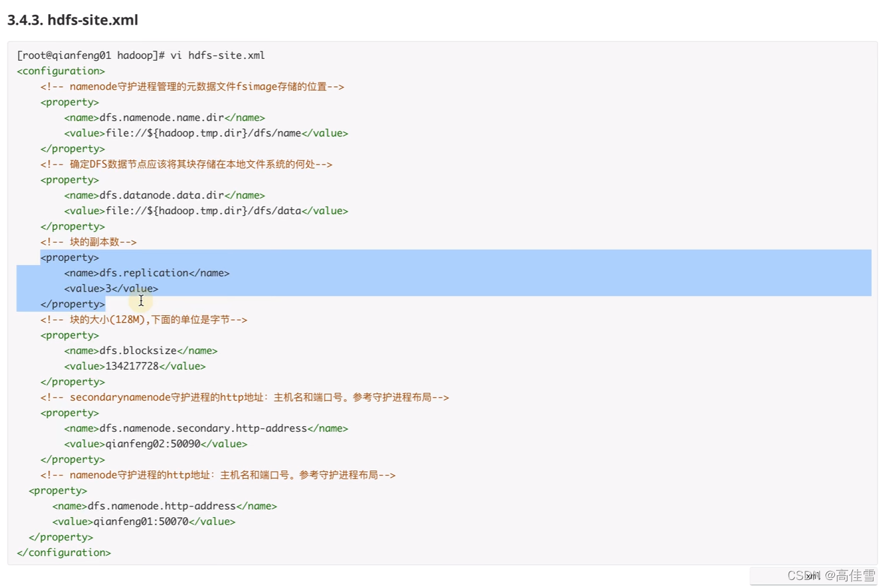Click the dfs.datanode.data.dir name line

[x=165, y=195]
